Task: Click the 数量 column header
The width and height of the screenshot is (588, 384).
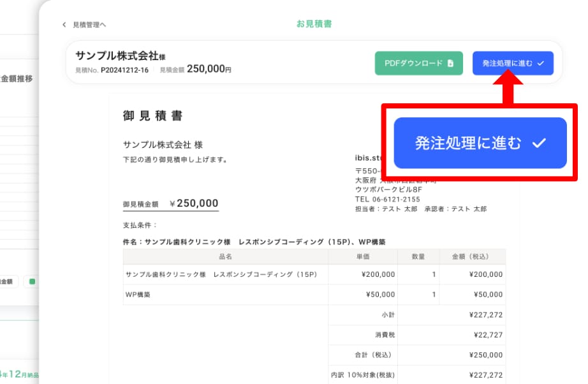Action: tap(418, 256)
